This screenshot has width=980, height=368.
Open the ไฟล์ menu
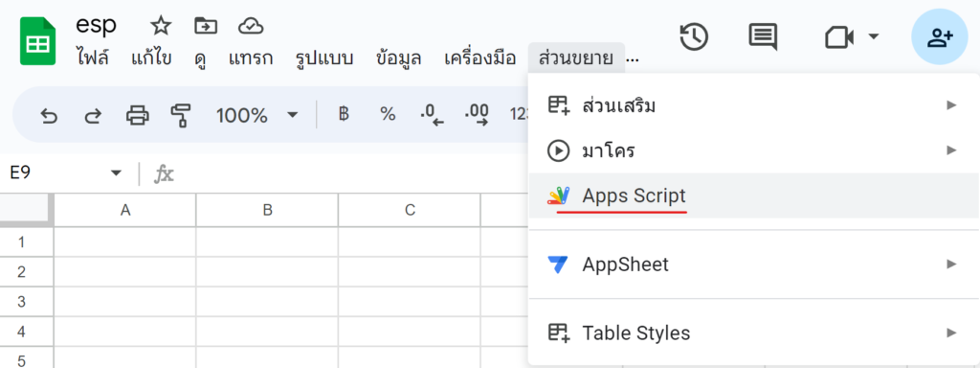click(x=93, y=58)
